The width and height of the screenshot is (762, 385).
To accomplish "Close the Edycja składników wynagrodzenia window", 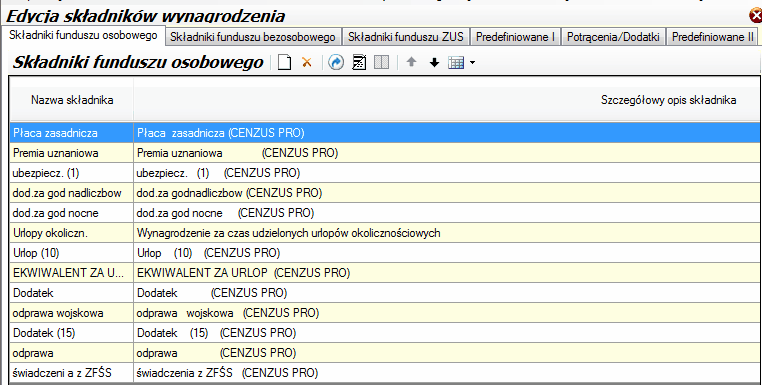I will pos(756,16).
